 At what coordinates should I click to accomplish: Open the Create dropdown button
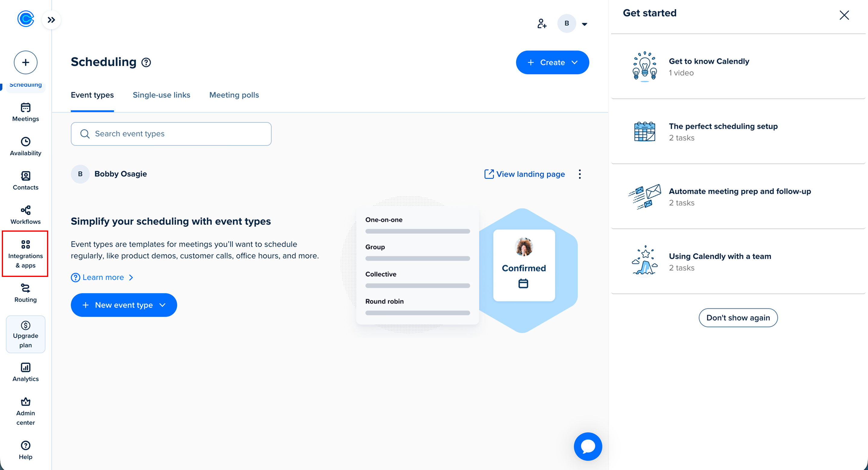[552, 63]
